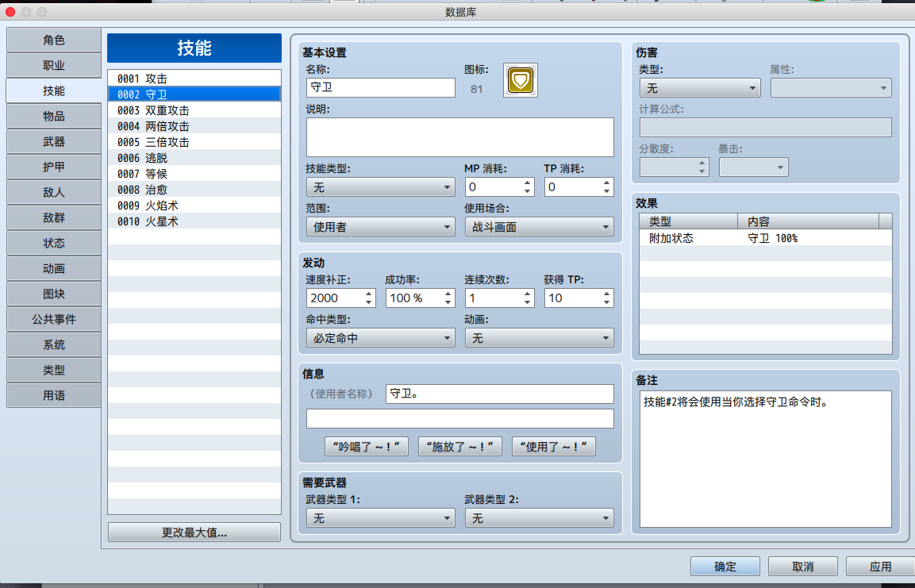915x588 pixels.
Task: Open the 武器类型 2 dropdown
Action: (539, 518)
